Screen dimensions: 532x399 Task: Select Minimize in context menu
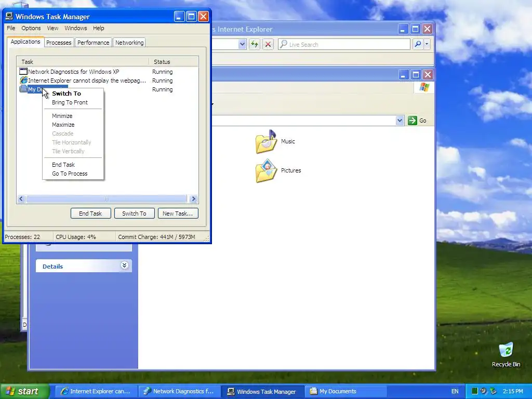click(x=62, y=116)
